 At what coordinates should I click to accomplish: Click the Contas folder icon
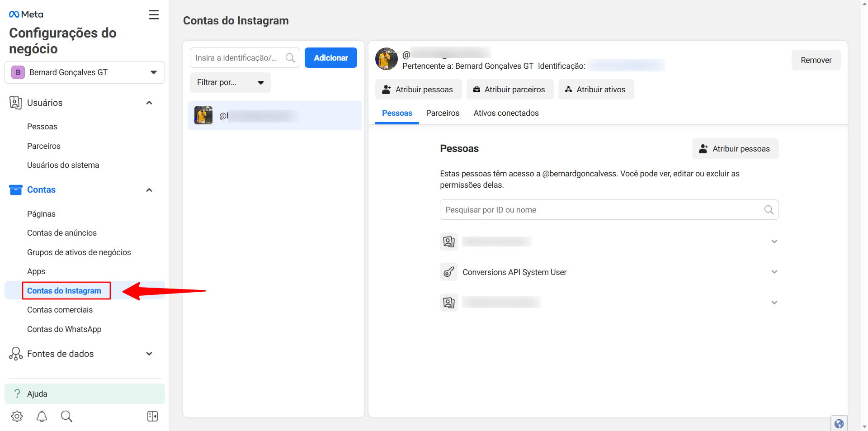16,190
